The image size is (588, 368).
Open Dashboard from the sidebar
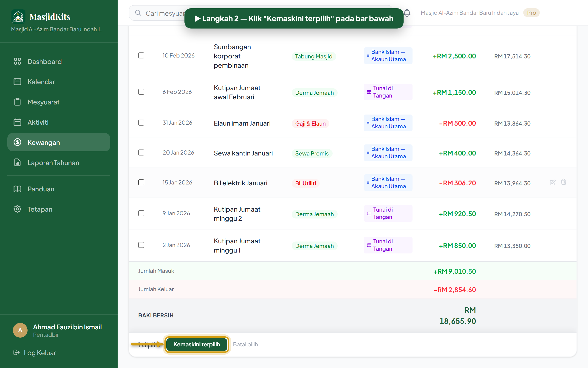click(x=59, y=61)
